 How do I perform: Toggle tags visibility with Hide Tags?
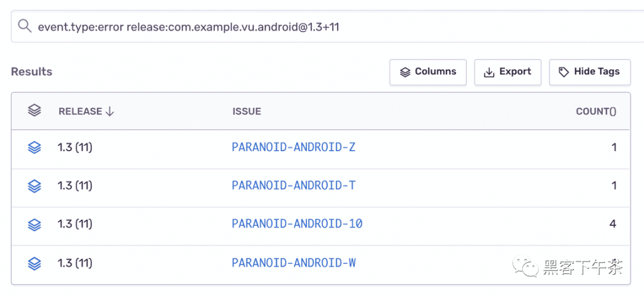pyautogui.click(x=590, y=72)
